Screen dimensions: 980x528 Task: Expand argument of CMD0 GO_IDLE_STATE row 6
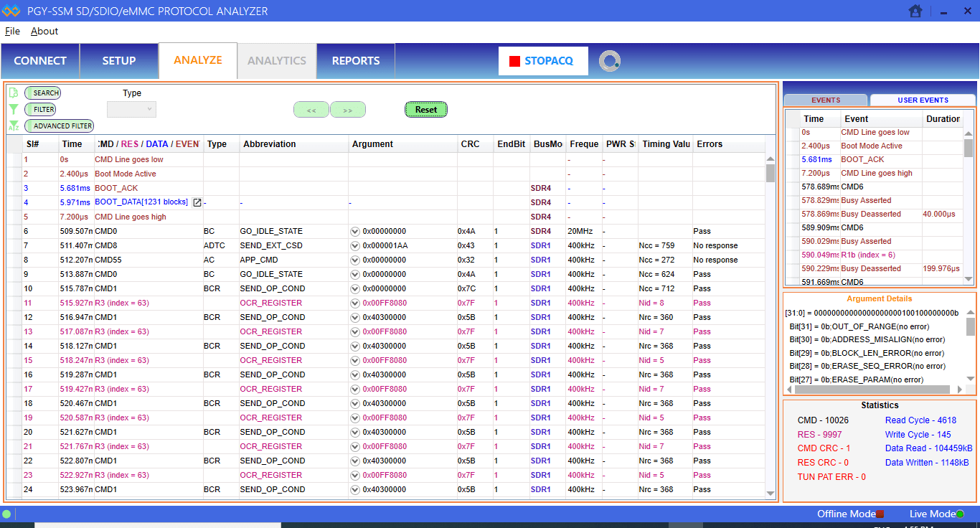pyautogui.click(x=355, y=231)
